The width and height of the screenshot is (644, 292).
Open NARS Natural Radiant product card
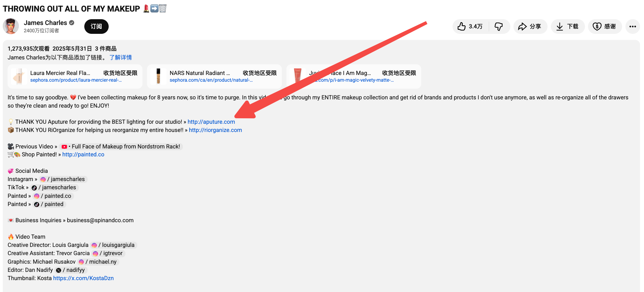click(x=214, y=76)
